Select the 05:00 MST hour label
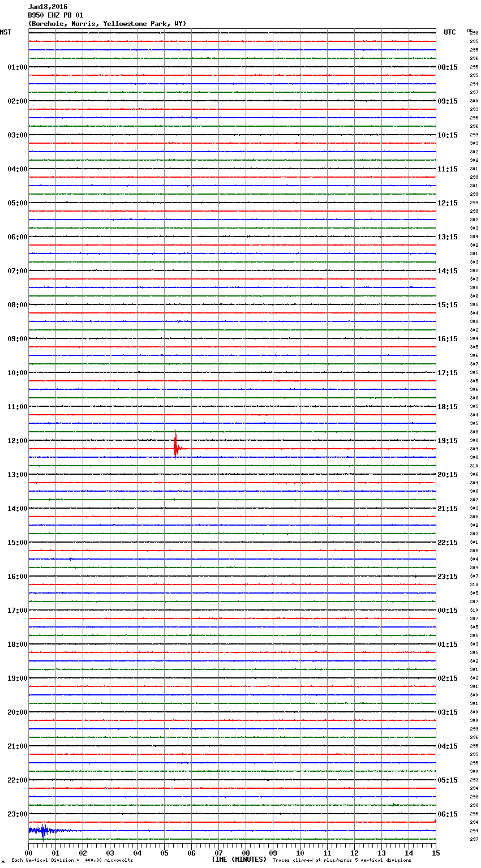 (x=18, y=203)
